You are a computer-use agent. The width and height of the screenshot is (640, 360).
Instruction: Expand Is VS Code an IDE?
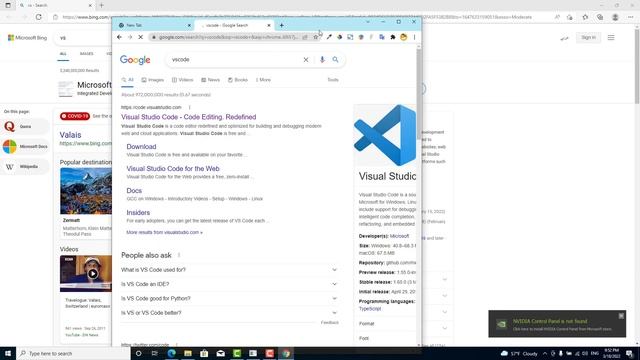[229, 284]
